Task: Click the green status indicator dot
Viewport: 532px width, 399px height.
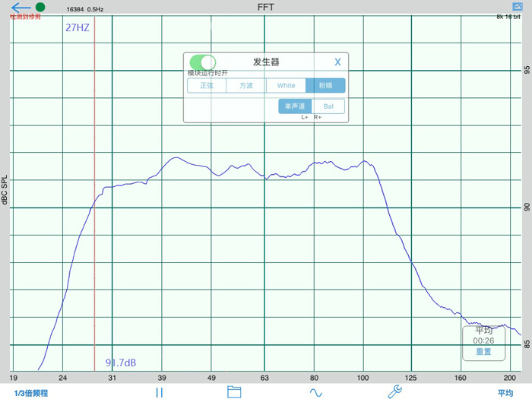Action: tap(40, 7)
